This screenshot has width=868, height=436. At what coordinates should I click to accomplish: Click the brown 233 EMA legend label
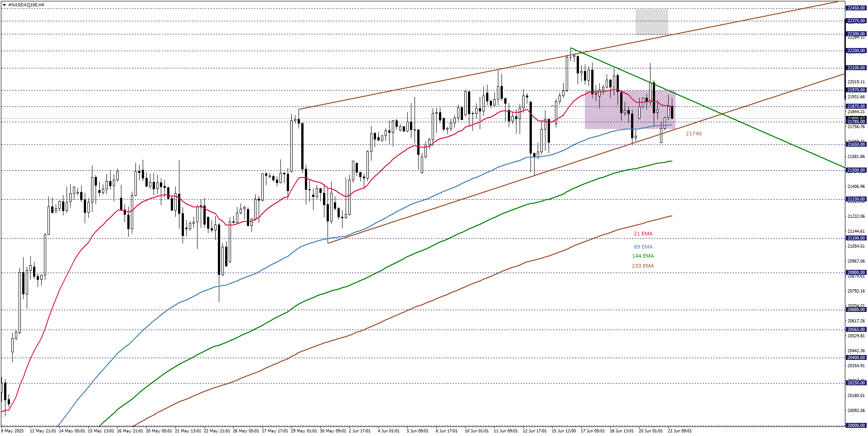(643, 266)
